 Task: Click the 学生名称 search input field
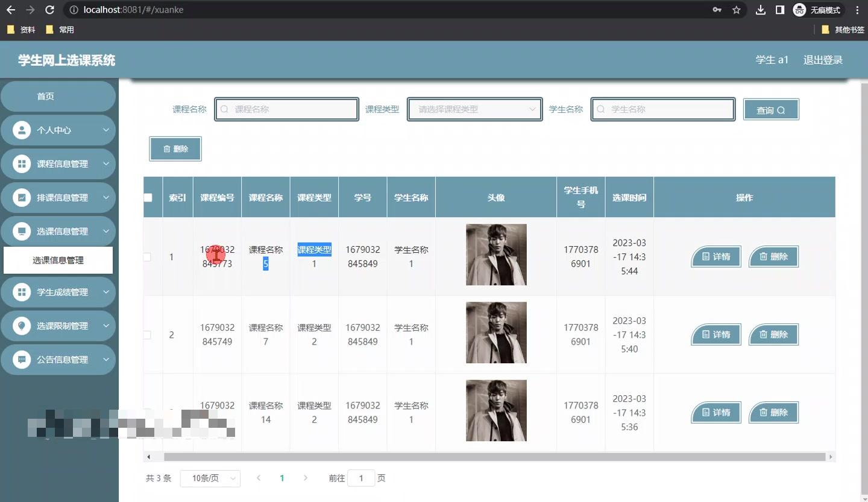coord(663,109)
